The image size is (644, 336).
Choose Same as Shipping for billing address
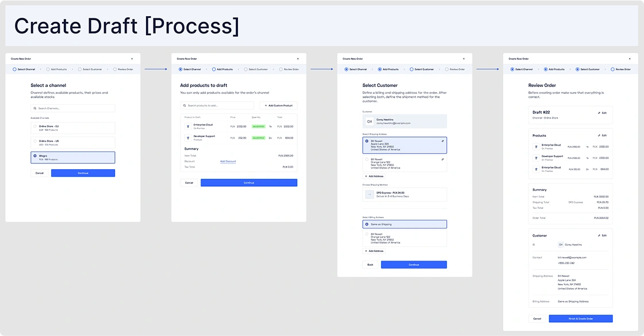[404, 224]
